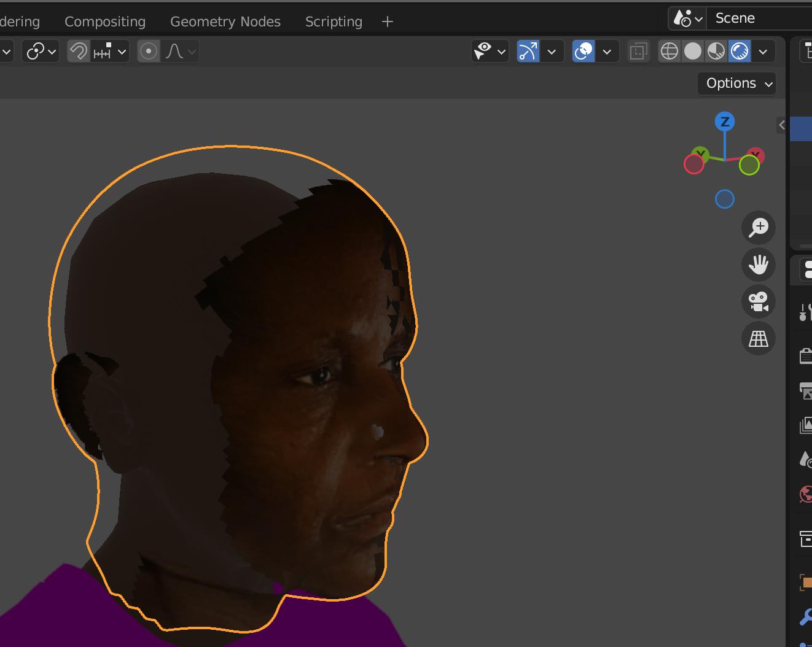Toggle perspective/orthographic grid button
Image resolution: width=812 pixels, height=647 pixels.
759,338
